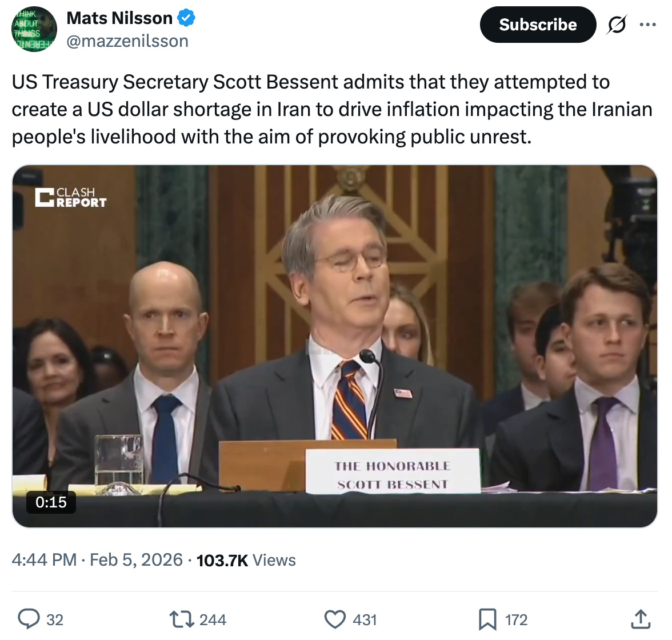Viewport: 672px width, 640px height.
Task: Play the Scott Bessent video
Action: click(x=335, y=346)
